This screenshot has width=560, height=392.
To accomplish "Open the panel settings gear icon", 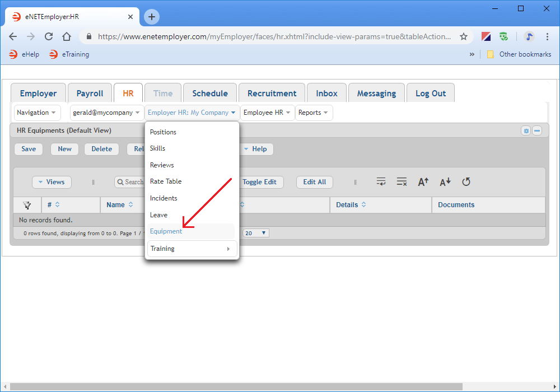I will click(x=526, y=130).
